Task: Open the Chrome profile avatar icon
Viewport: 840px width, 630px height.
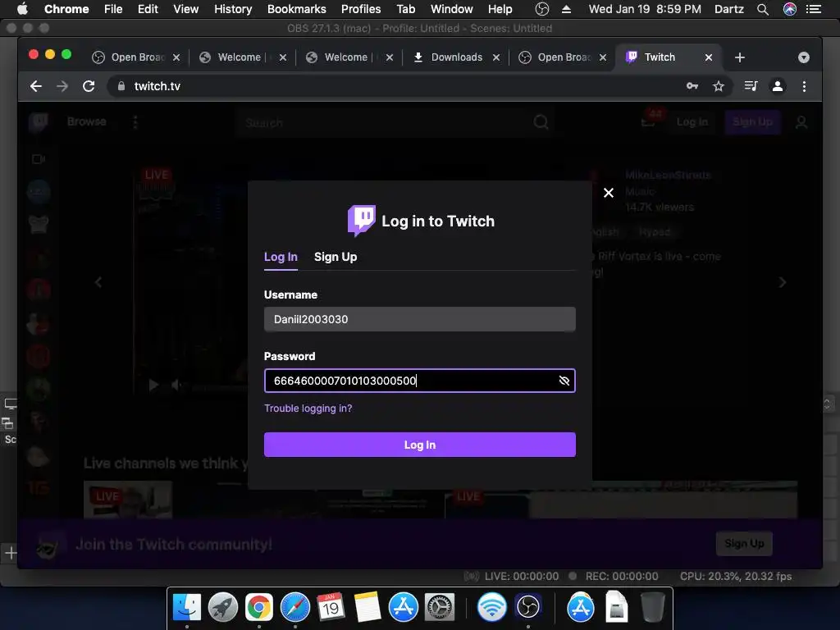Action: [x=778, y=86]
